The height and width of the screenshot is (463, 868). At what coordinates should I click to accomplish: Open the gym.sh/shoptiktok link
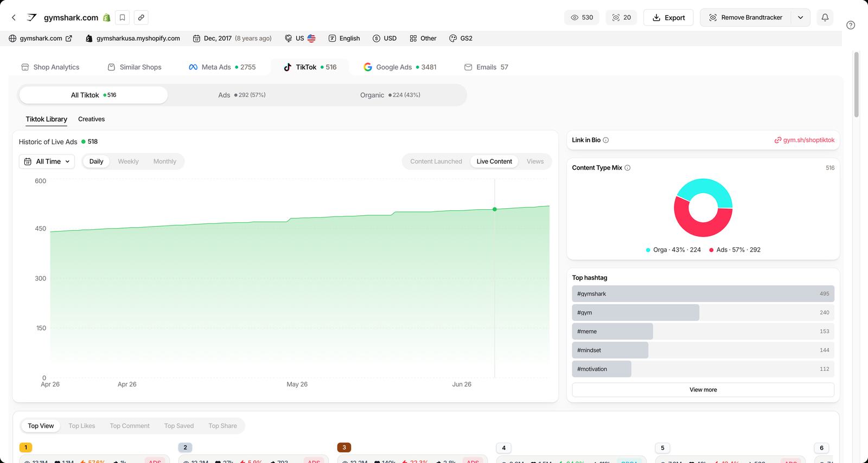coord(805,140)
